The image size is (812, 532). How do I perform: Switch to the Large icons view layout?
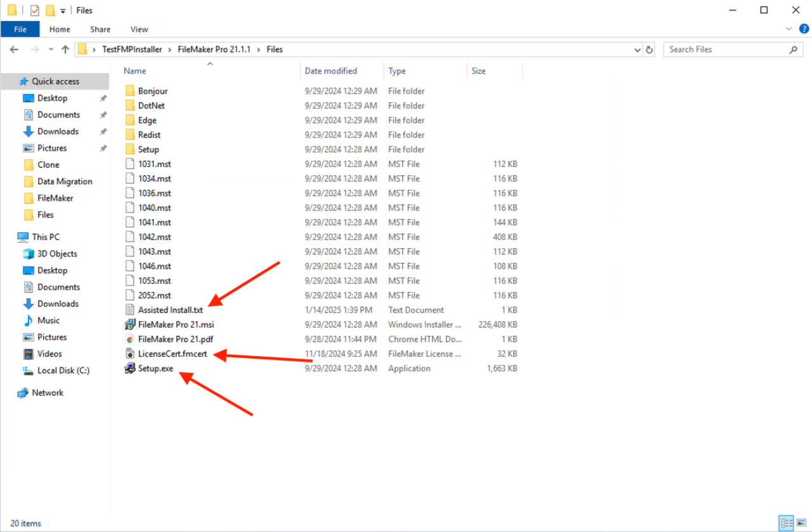click(801, 524)
